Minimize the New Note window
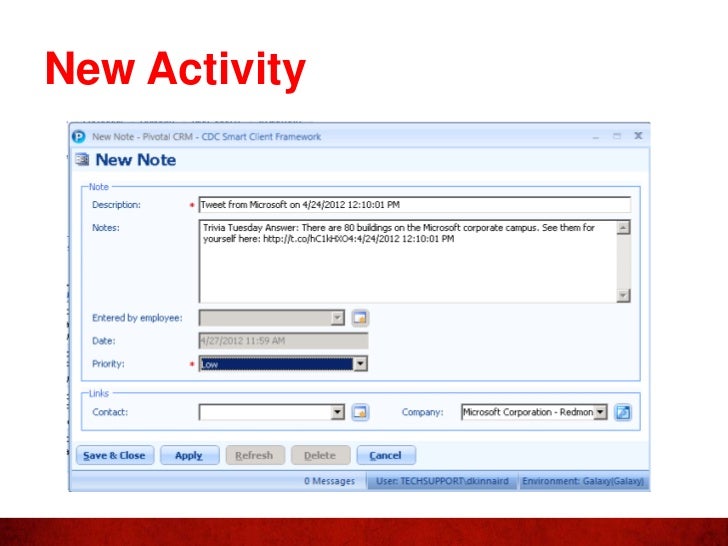The width and height of the screenshot is (728, 546). click(x=596, y=136)
